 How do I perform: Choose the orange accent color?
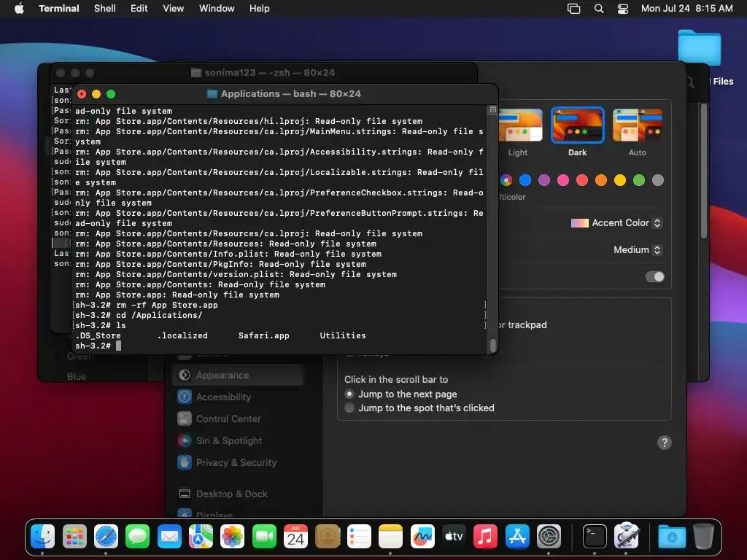601,180
